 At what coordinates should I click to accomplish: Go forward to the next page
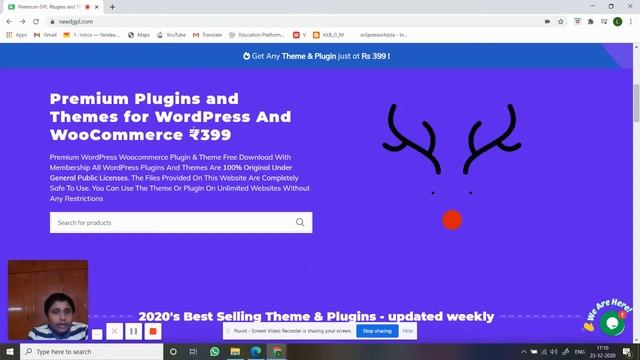point(22,22)
